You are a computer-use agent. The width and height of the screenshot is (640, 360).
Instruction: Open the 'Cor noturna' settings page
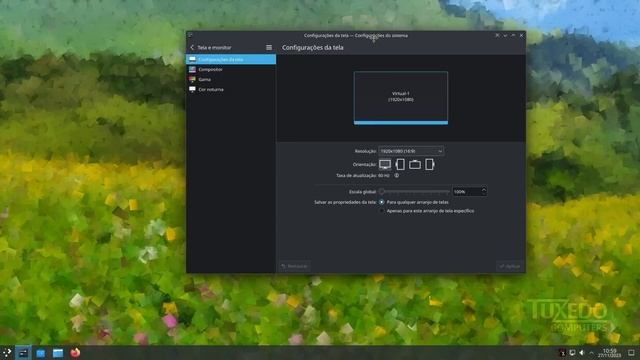(231, 89)
